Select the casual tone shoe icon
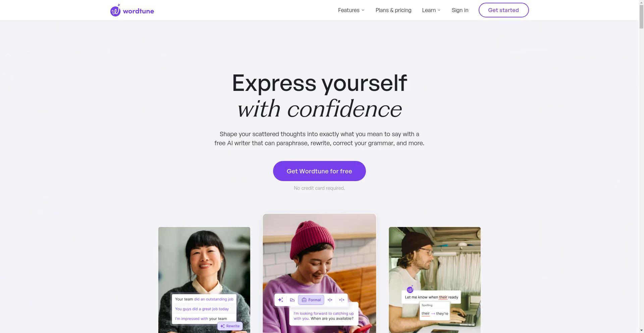644x333 pixels. (292, 300)
